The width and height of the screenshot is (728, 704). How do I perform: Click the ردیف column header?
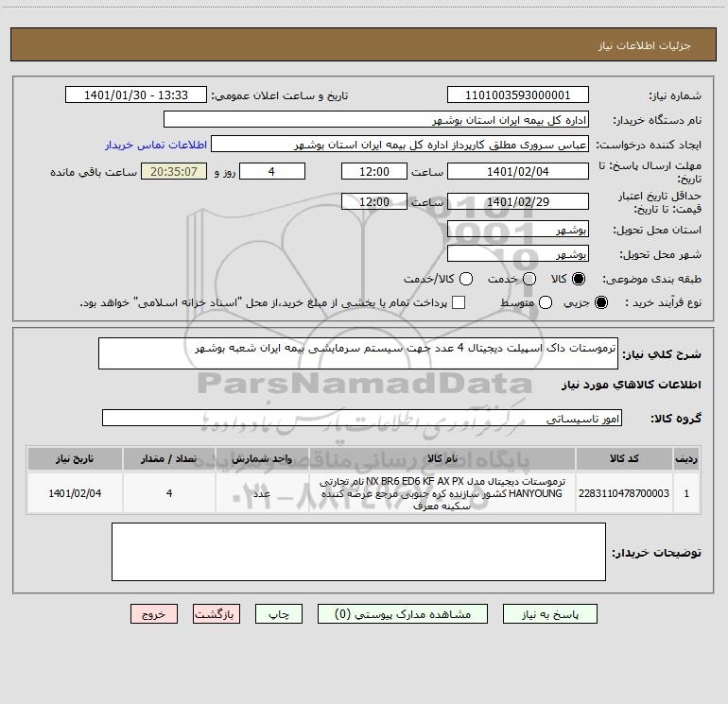[686, 458]
